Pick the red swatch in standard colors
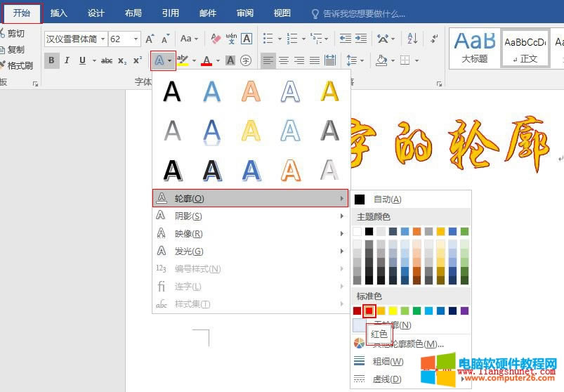Viewport: 564px width, 392px height. [369, 311]
